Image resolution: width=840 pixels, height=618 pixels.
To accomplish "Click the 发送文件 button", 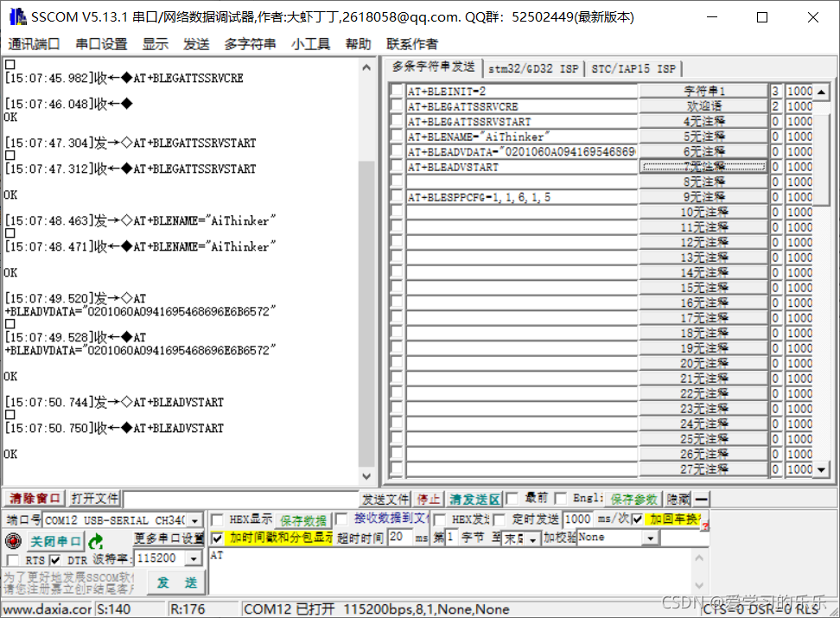I will coord(385,500).
